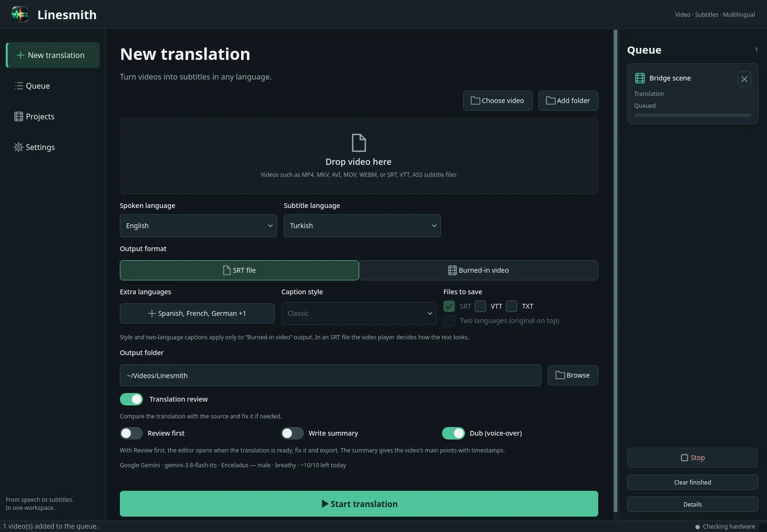Click the Linesmith waveform logo
Screen dimensions: 767x532
pyautogui.click(x=20, y=14)
